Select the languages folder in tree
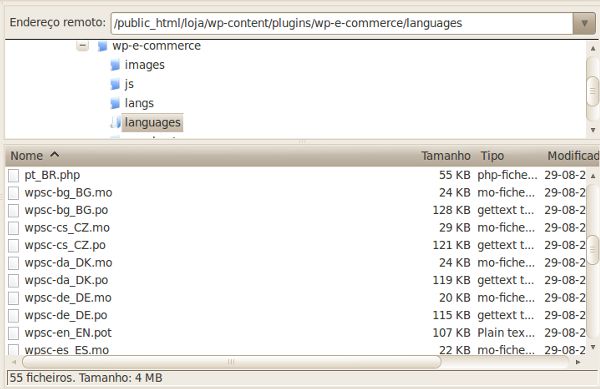The width and height of the screenshot is (600, 389). point(153,122)
